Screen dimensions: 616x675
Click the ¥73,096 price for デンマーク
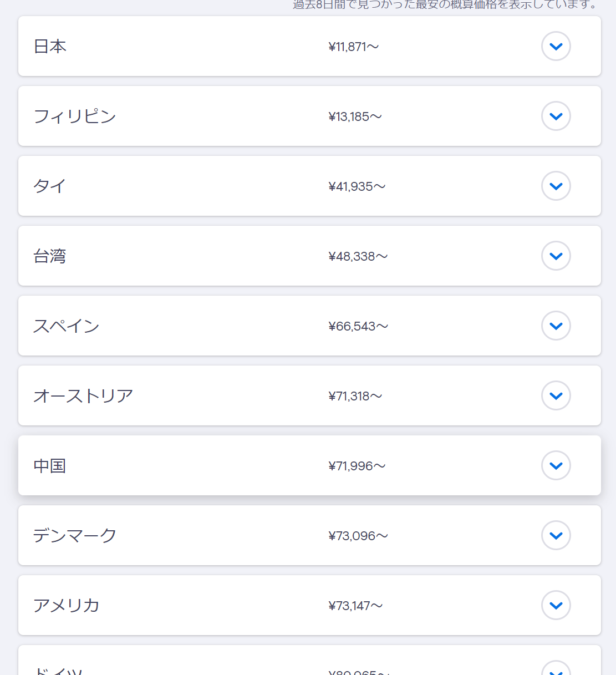358,536
